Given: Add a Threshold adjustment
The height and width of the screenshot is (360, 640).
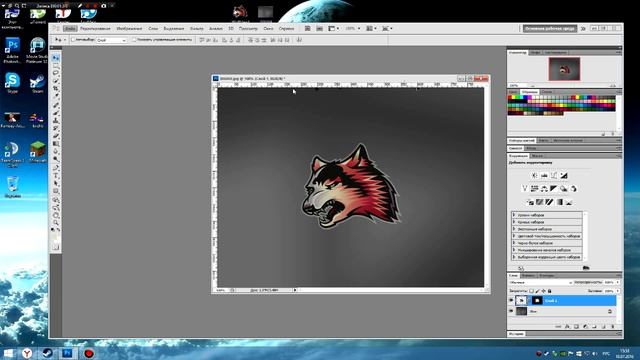Looking at the screenshot, I should pos(549,202).
